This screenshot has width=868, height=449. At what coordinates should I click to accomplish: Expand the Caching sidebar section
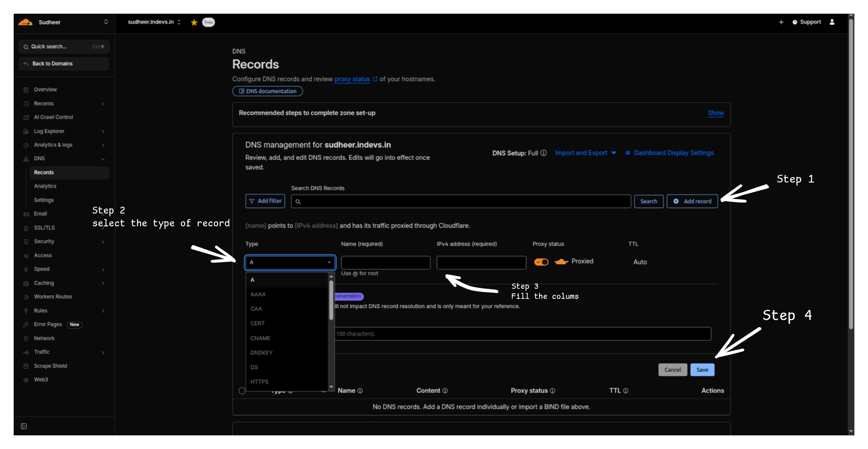(103, 283)
